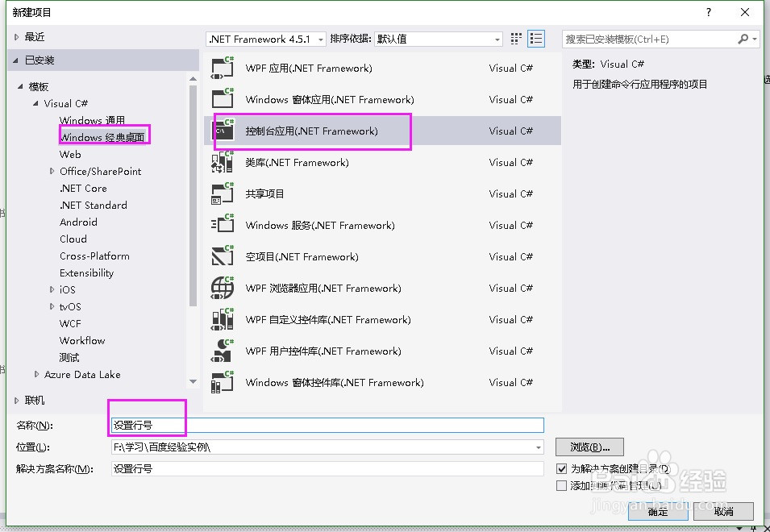The height and width of the screenshot is (532, 770).
Task: Select the WPF 浏览器应用 template icon
Action: point(223,288)
